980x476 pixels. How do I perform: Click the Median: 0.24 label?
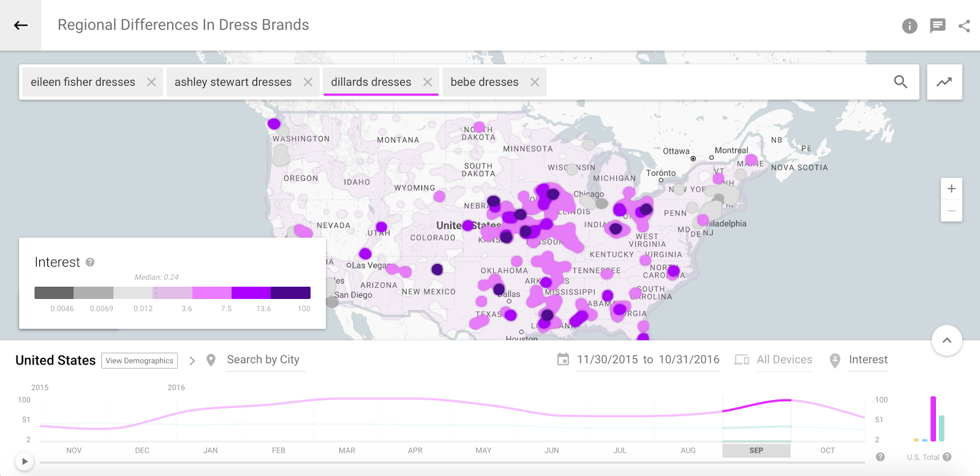[x=156, y=277]
